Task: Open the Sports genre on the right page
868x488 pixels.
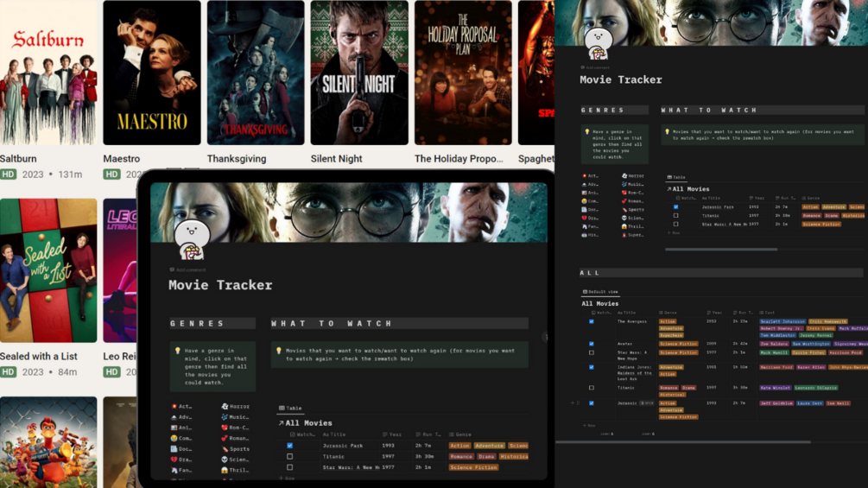Action: pos(633,210)
